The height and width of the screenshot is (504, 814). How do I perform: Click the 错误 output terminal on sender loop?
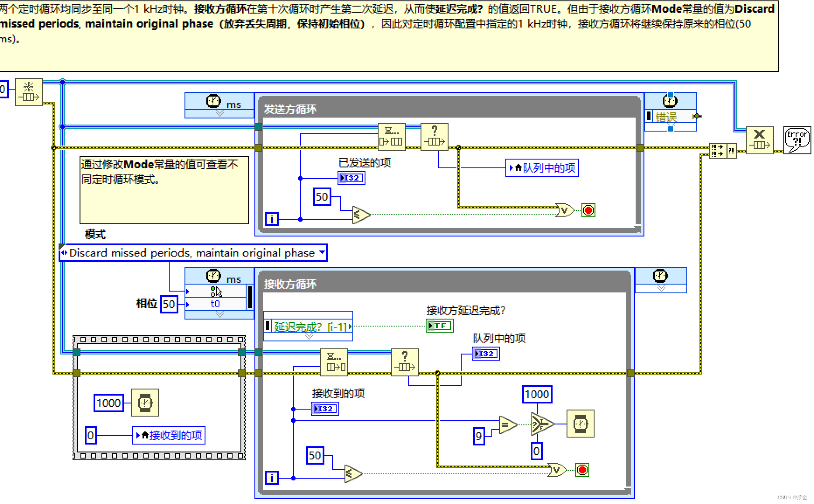[671, 116]
